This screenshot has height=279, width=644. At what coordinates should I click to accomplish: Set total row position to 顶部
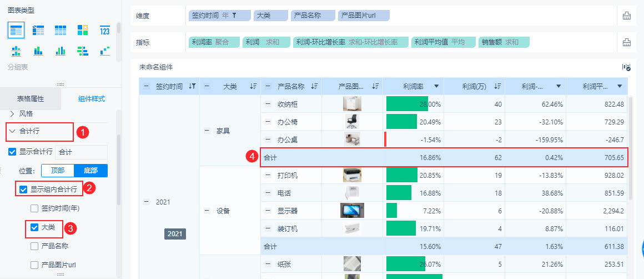click(58, 171)
